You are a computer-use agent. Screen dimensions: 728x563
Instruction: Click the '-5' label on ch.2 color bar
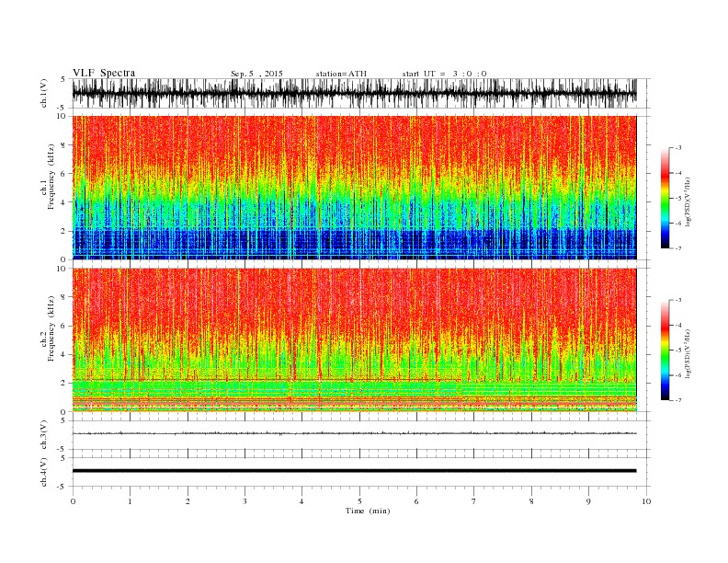(677, 350)
